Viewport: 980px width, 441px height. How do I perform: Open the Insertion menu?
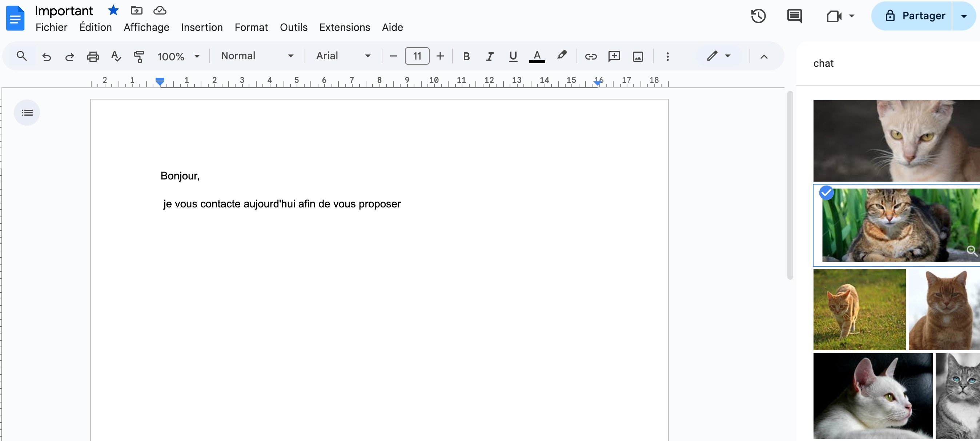pyautogui.click(x=202, y=27)
